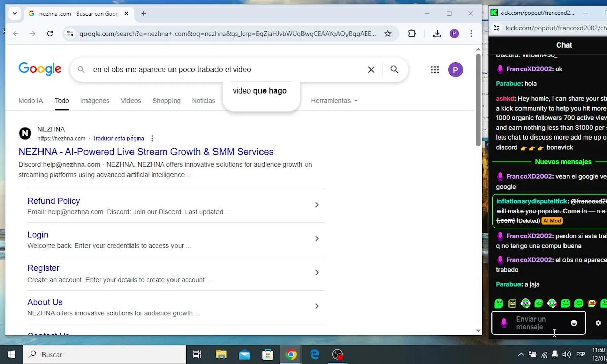Open Kick chat settings gear
The height and width of the screenshot is (364, 607).
tap(598, 323)
